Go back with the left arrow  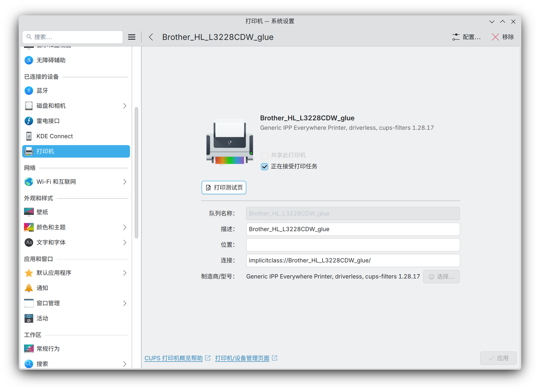[x=151, y=37]
